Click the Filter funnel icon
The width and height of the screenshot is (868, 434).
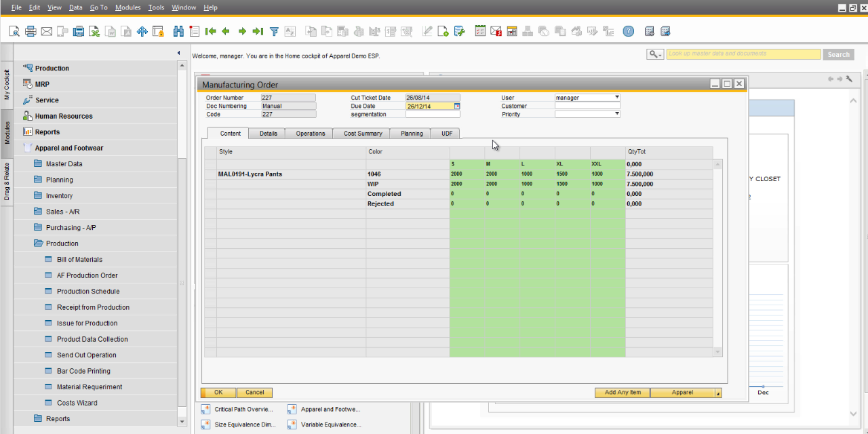pos(274,31)
